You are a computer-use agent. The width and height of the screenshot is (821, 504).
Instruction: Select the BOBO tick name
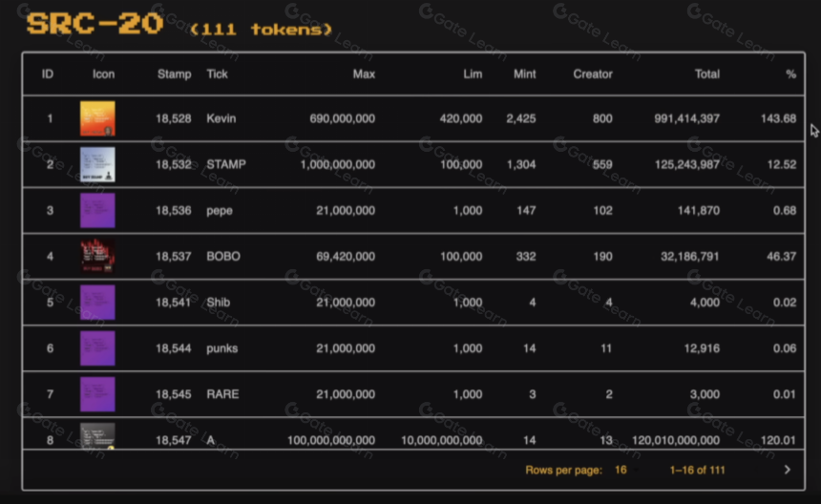click(223, 257)
